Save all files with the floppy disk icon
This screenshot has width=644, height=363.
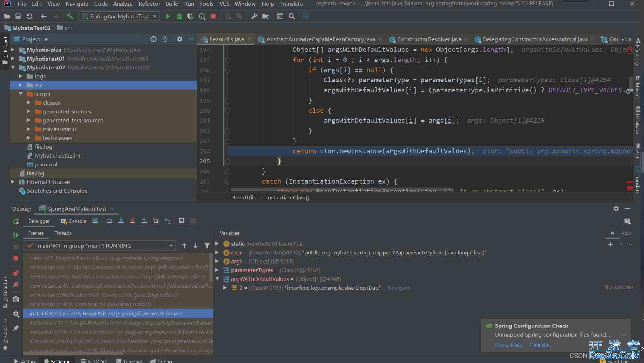click(x=18, y=16)
